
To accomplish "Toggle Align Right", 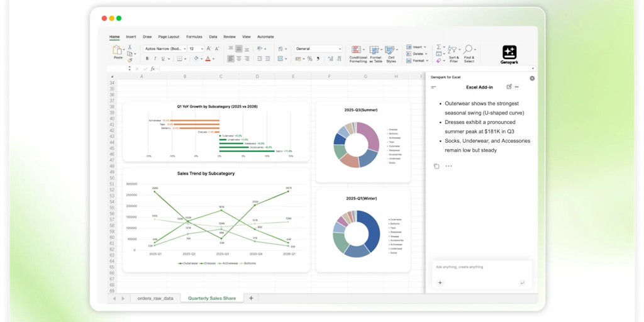I will (247, 58).
